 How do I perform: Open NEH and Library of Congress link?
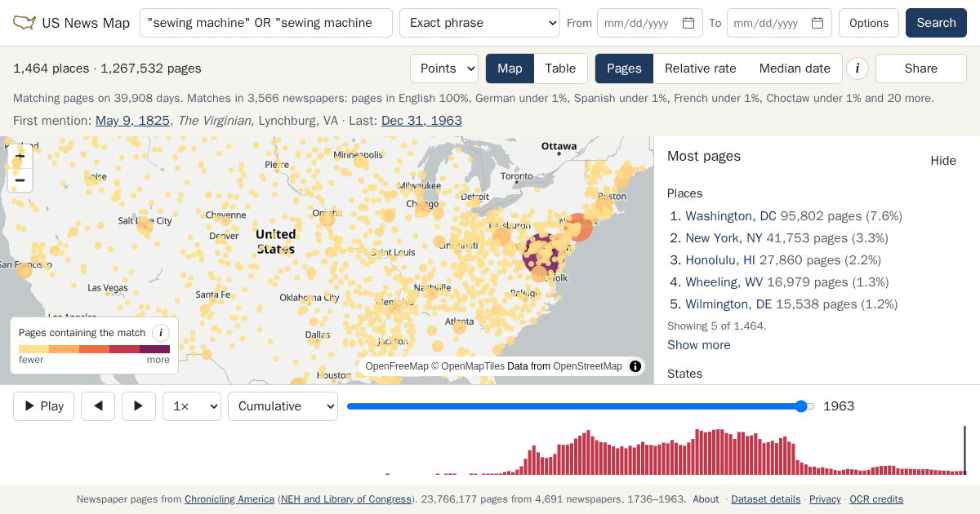[x=346, y=499]
